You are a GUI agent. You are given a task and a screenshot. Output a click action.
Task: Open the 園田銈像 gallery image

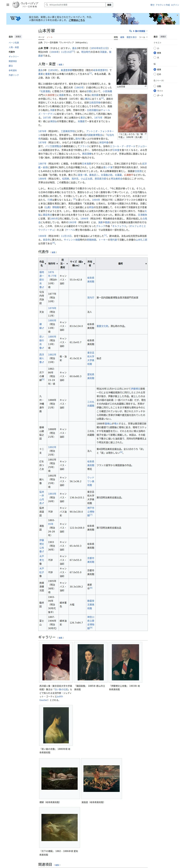(x=91, y=662)
